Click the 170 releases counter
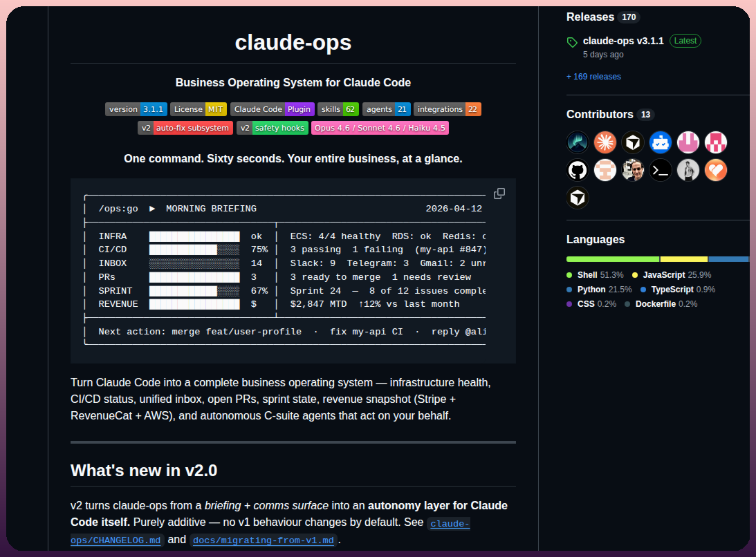This screenshot has width=756, height=557. coord(629,17)
